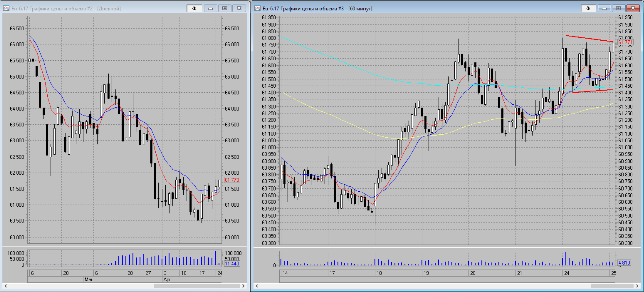Click date '18' on the 60-minute time axis
Image resolution: width=644 pixels, height=292 pixels.
379,273
